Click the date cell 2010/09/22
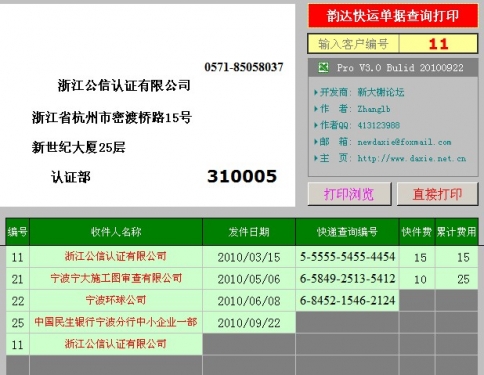 coord(249,323)
